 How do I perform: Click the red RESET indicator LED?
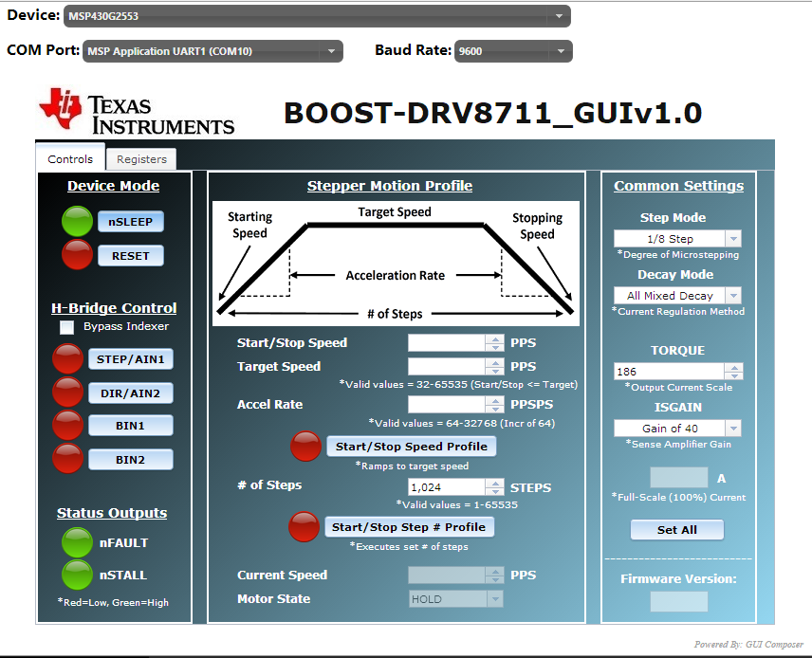pyautogui.click(x=77, y=255)
